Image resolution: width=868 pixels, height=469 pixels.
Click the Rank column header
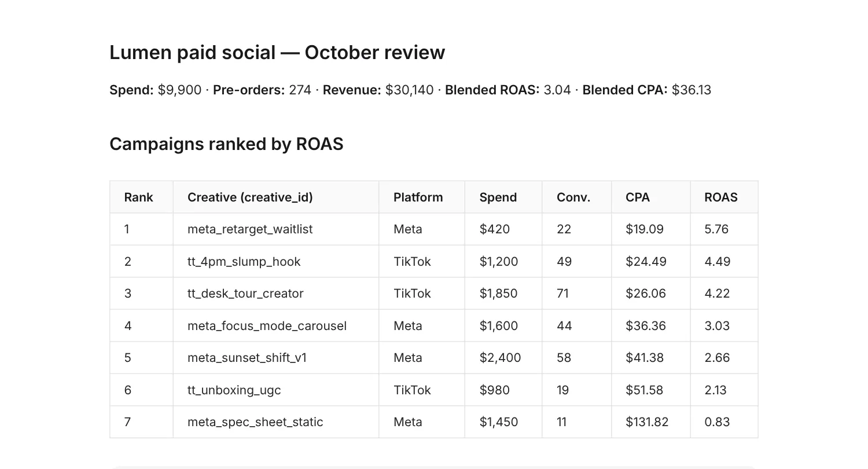click(141, 197)
